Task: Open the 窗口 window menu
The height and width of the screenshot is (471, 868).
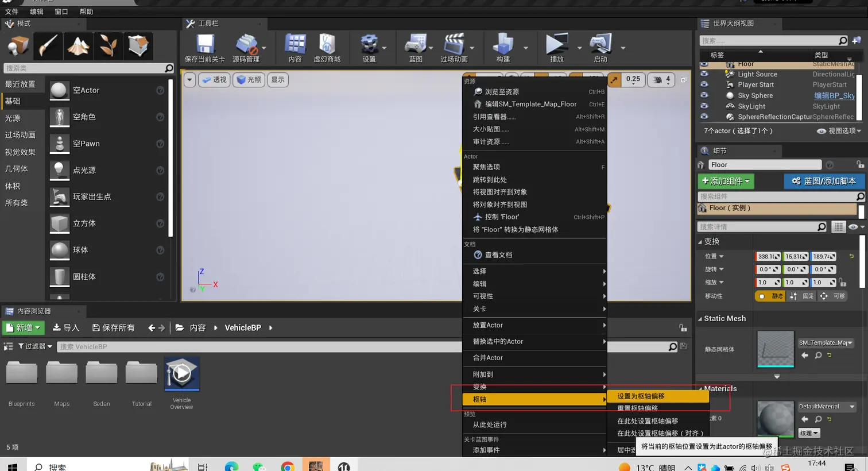Action: (61, 11)
